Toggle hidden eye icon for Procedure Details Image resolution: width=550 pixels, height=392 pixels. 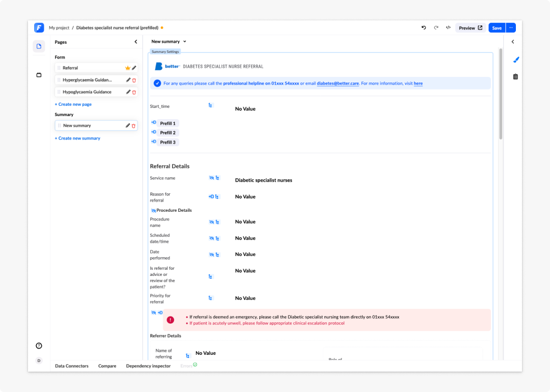pos(153,210)
